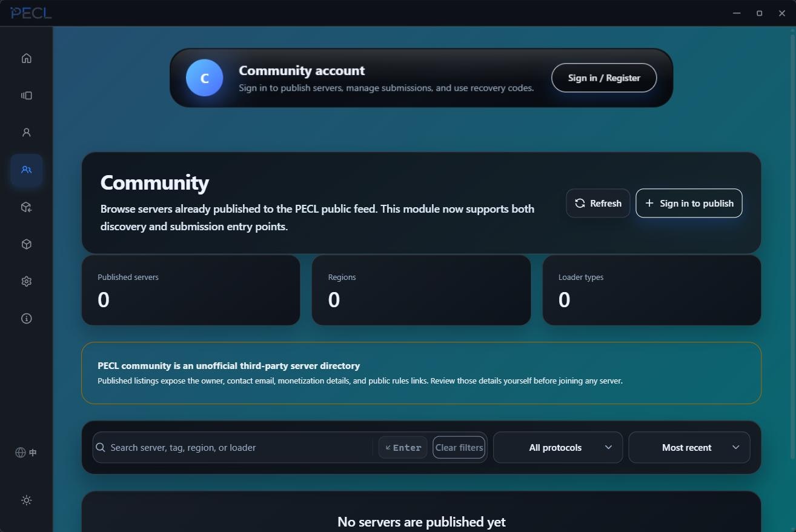796x532 pixels.
Task: Open the single-user account icon in sidebar
Action: (x=26, y=132)
